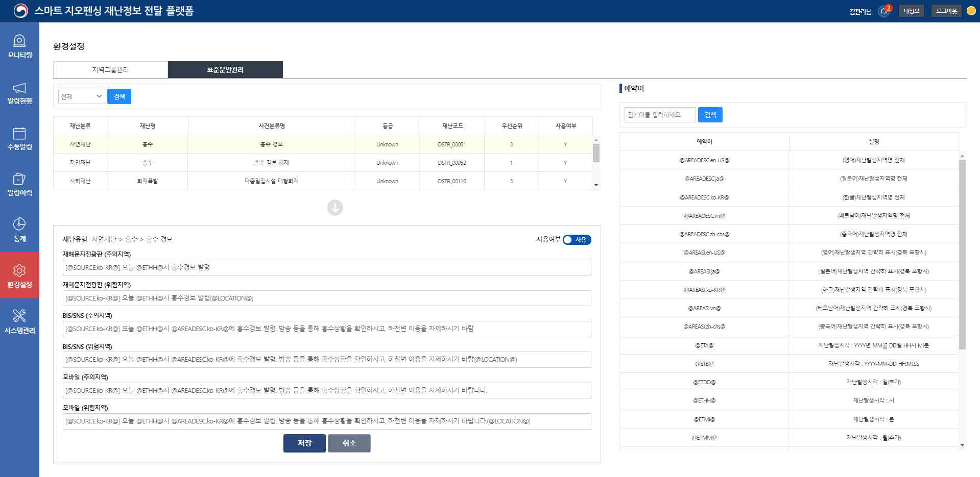Screen dimensions: 980x477
Task: Cancel the edits with the 취소 button
Action: point(349,443)
